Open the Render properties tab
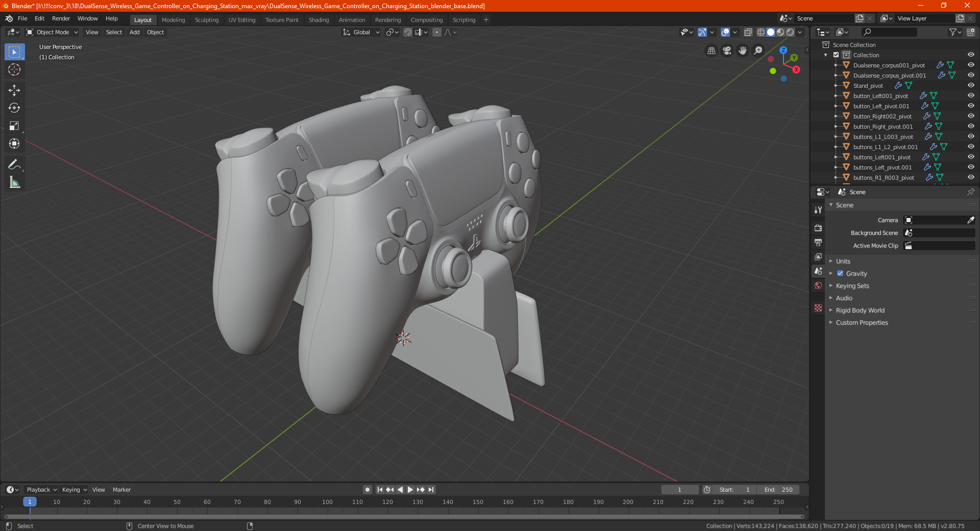The image size is (980, 531). pyautogui.click(x=818, y=228)
